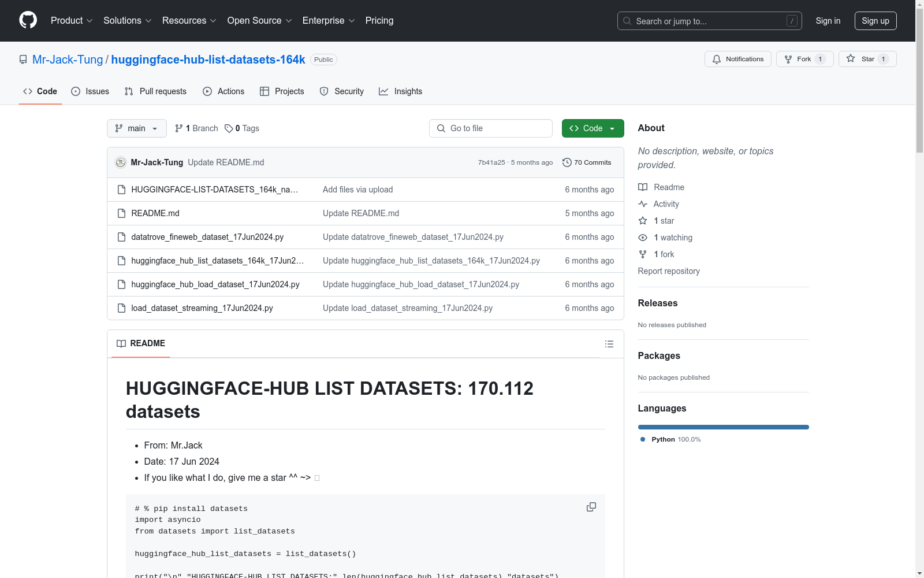This screenshot has width=924, height=578.
Task: Switch to the Code tab
Action: (x=40, y=91)
